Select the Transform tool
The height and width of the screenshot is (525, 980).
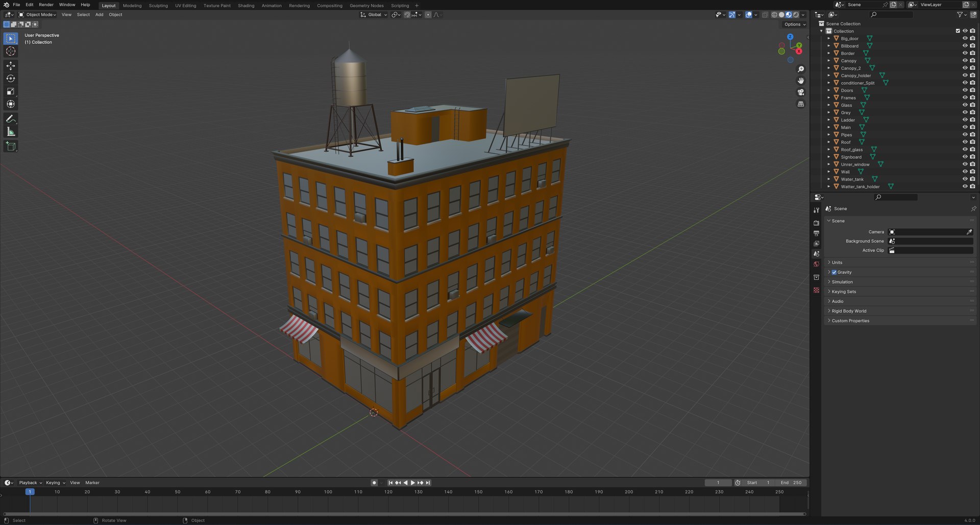(x=11, y=104)
